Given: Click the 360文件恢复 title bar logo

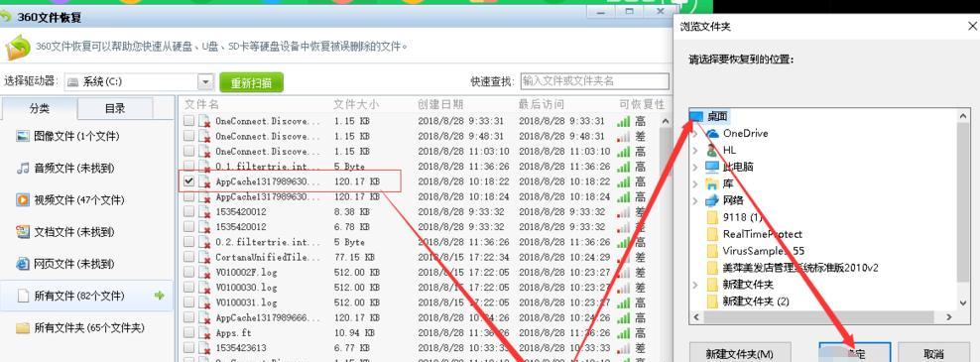Looking at the screenshot, I should [6, 18].
